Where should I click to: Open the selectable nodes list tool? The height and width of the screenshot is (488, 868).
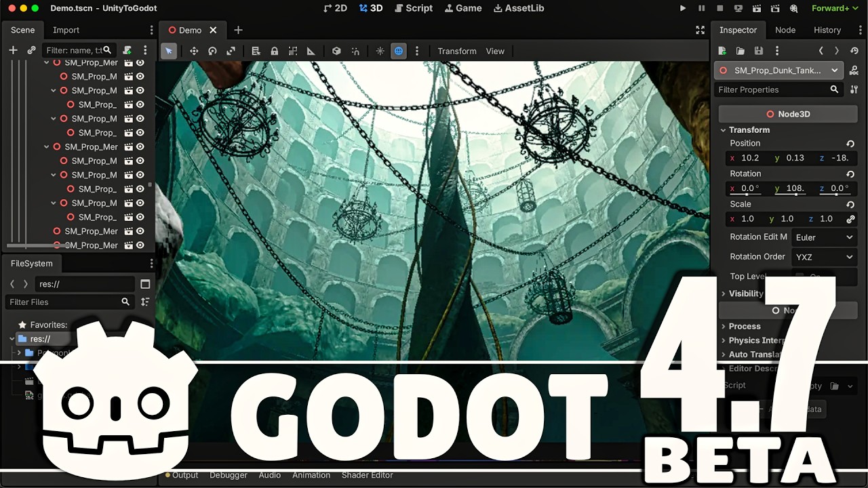(256, 51)
